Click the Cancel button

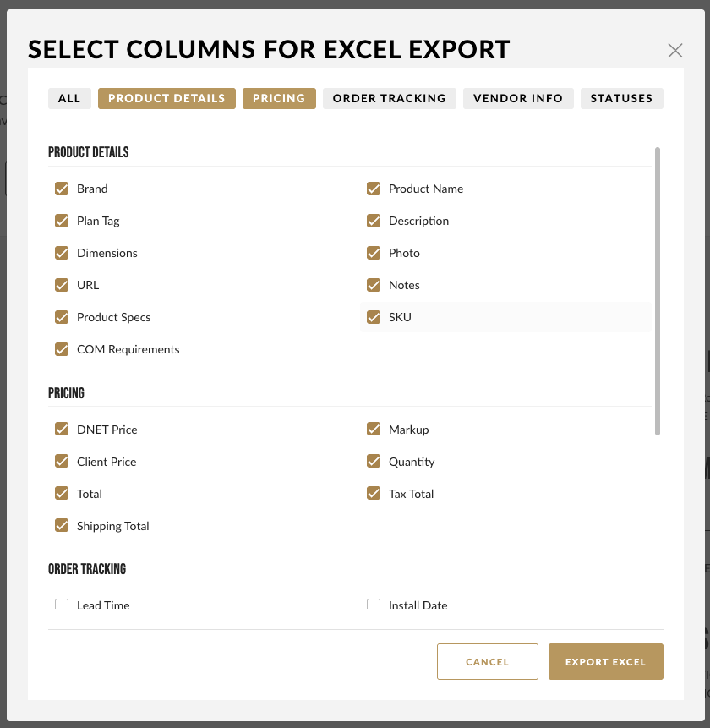487,661
